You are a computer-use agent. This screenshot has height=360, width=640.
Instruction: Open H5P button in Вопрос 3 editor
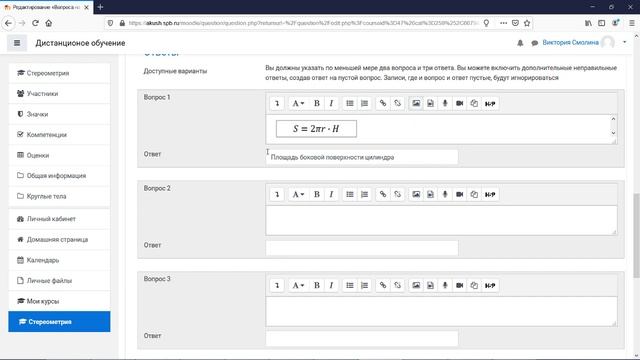coord(490,286)
